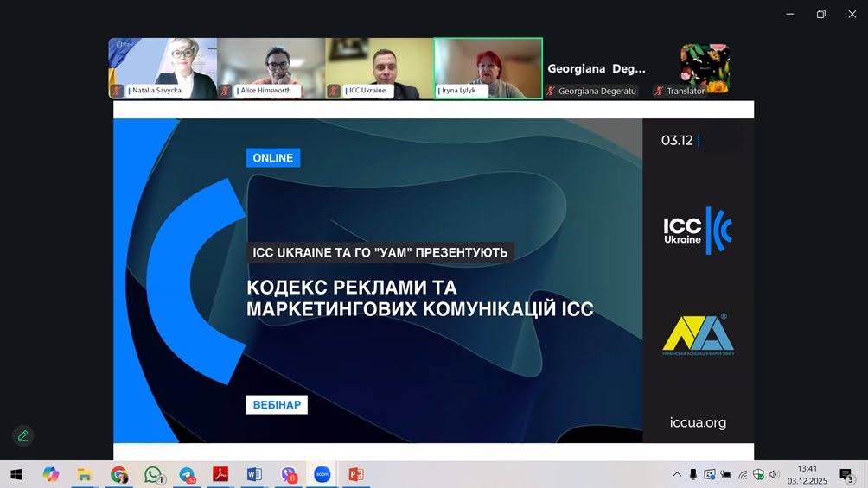This screenshot has height=488, width=868.
Task: Click the 03.12 date on slide
Action: [677, 141]
